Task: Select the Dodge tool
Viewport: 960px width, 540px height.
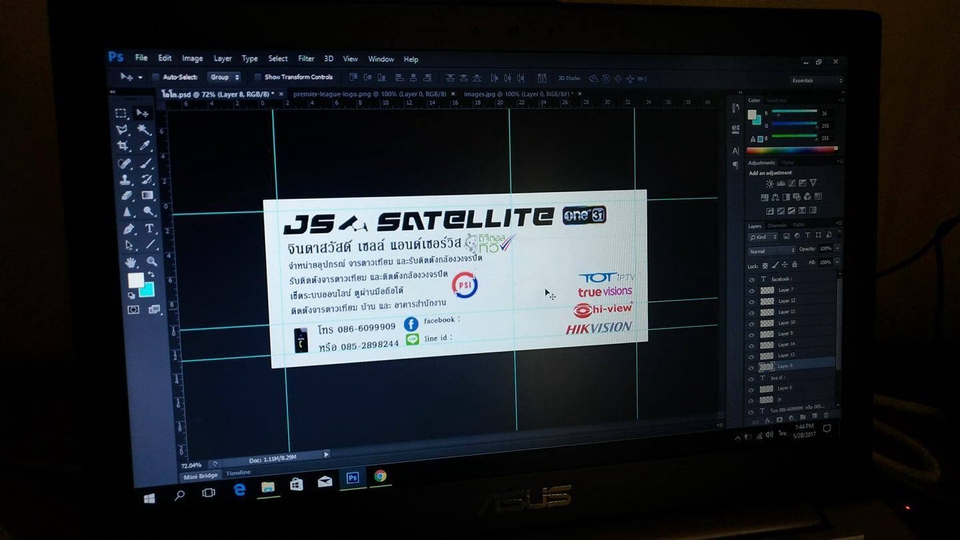Action: click(149, 211)
